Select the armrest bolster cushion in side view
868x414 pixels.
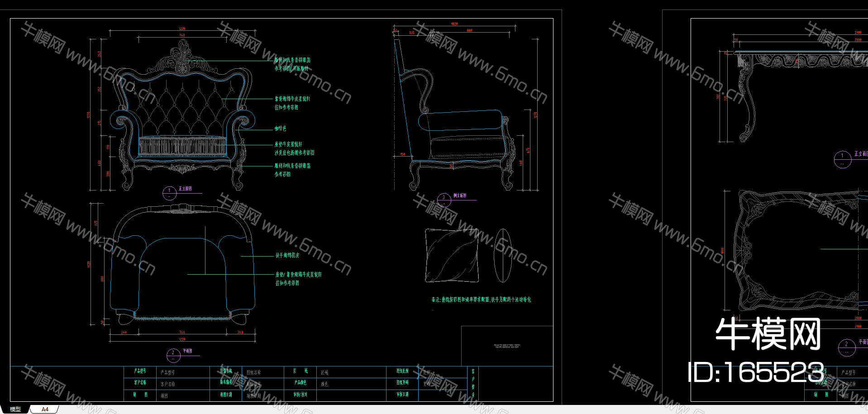point(460,121)
